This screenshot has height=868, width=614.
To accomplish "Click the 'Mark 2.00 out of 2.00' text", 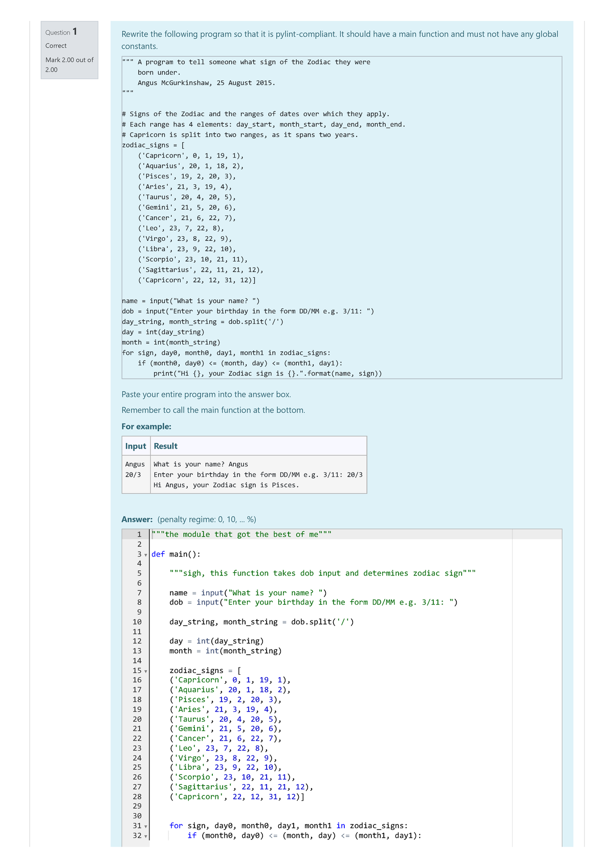I will pos(69,64).
